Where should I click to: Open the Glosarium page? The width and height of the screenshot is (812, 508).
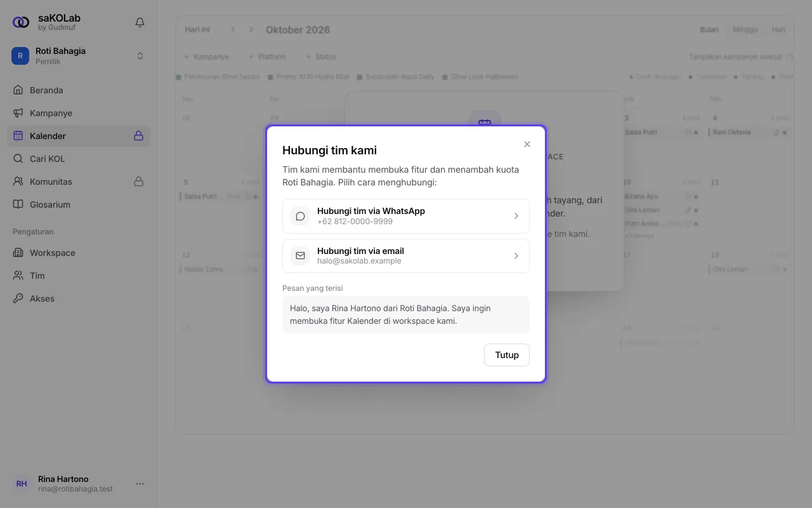click(x=79, y=204)
